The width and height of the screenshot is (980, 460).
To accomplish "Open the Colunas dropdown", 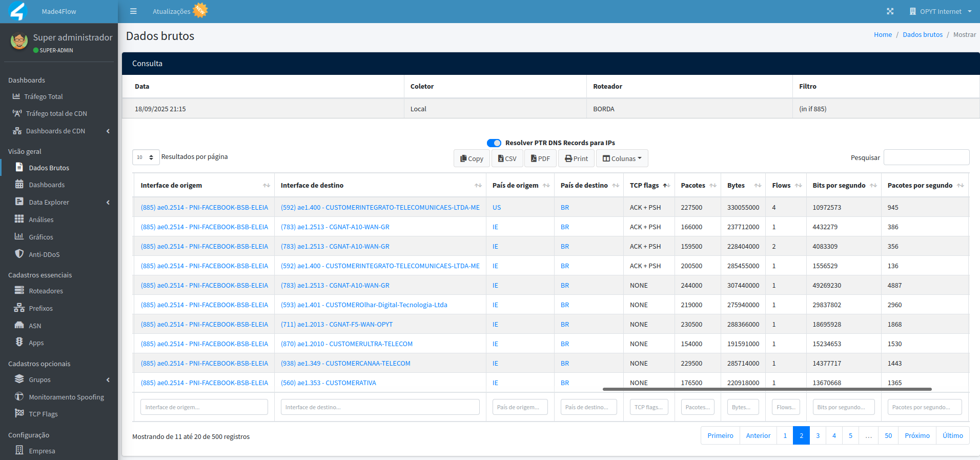I will tap(622, 158).
